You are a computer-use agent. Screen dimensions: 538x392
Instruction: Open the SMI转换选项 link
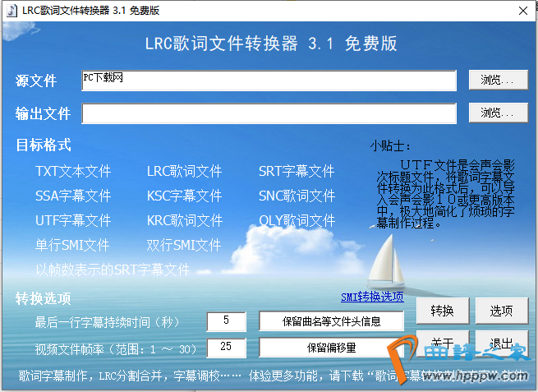(372, 297)
